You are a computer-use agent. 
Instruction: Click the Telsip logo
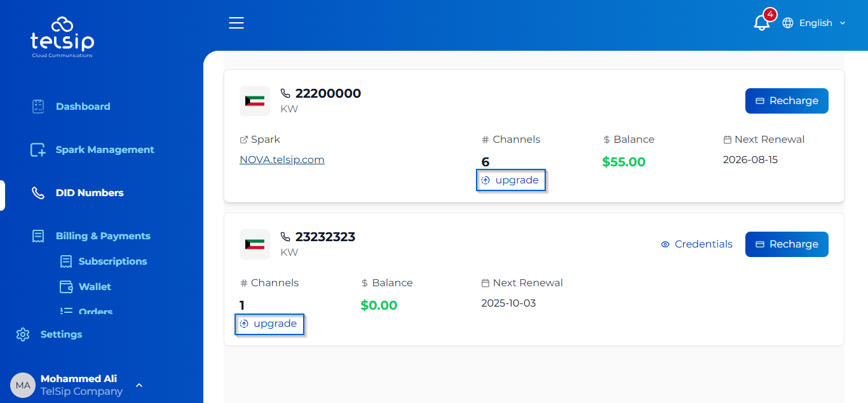tap(62, 37)
